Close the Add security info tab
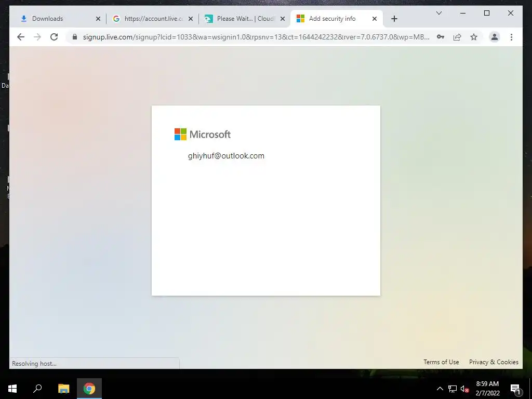 point(374,19)
